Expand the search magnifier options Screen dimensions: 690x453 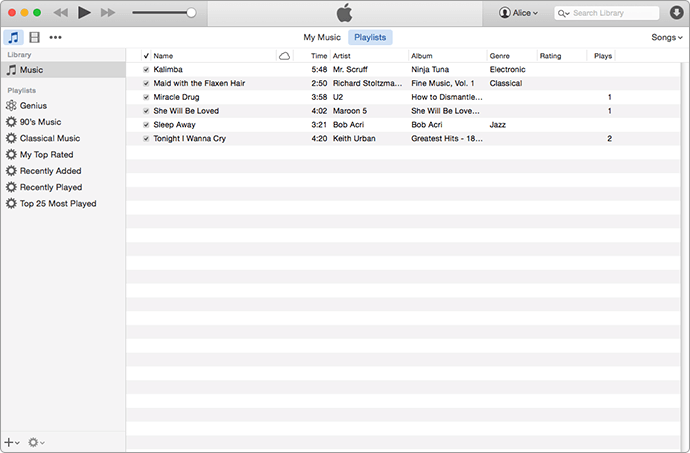pyautogui.click(x=563, y=13)
